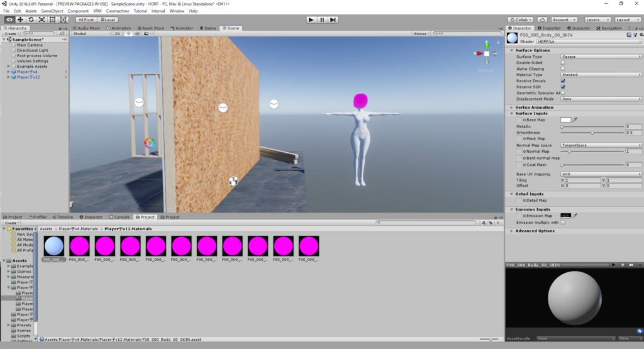644x349 pixels.
Task: Select the Rect transform tool
Action: tap(52, 19)
